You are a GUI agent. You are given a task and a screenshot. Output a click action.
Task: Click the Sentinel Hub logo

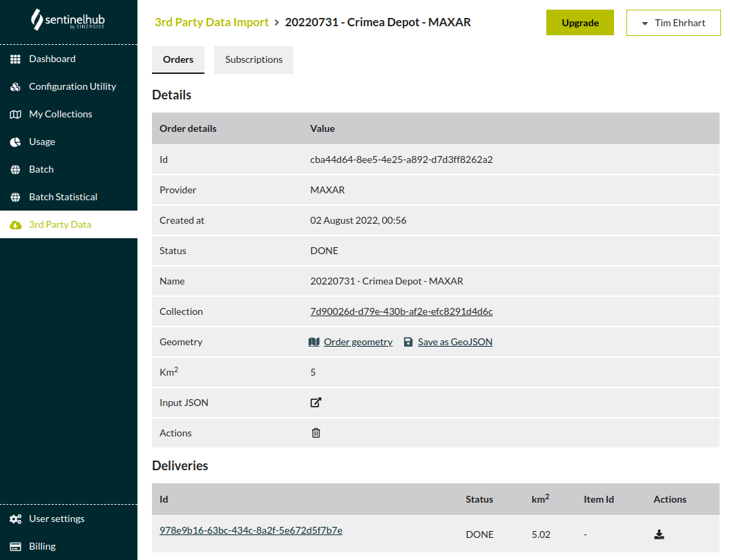(68, 19)
